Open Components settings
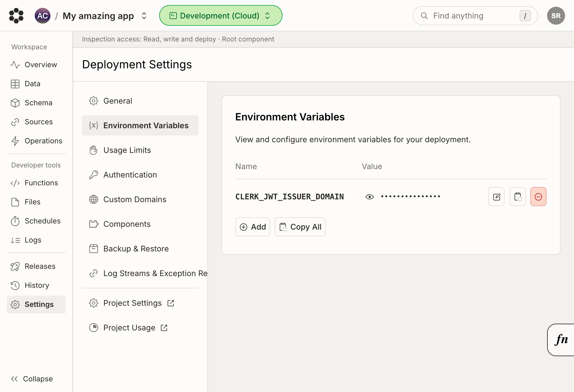Screen dimensions: 574x392 pyautogui.click(x=140, y=224)
